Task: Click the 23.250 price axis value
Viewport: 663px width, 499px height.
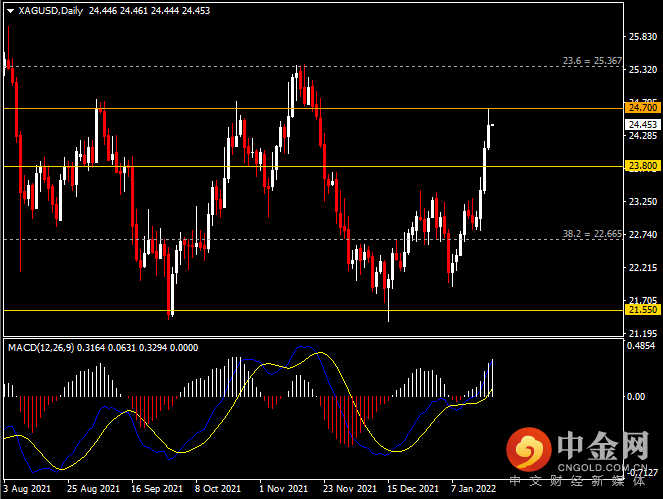Action: (x=643, y=202)
